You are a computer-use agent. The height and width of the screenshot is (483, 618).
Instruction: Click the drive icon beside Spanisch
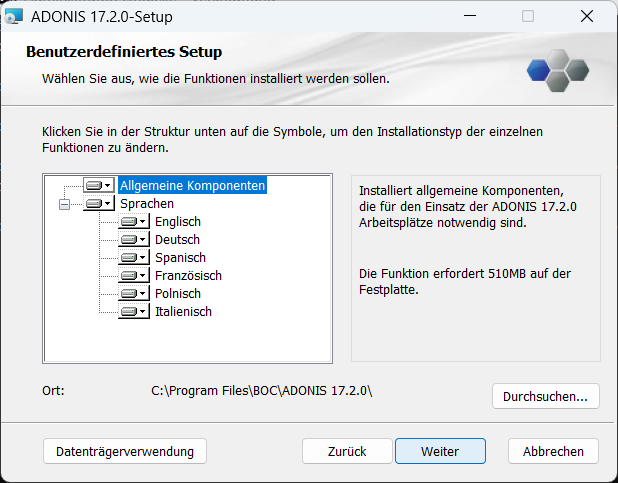coord(133,258)
